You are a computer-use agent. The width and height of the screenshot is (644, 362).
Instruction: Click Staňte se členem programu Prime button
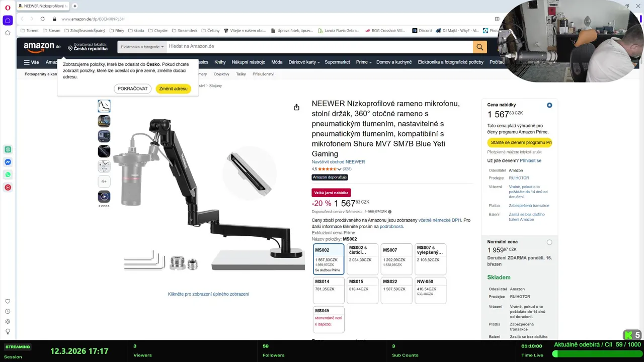(520, 143)
